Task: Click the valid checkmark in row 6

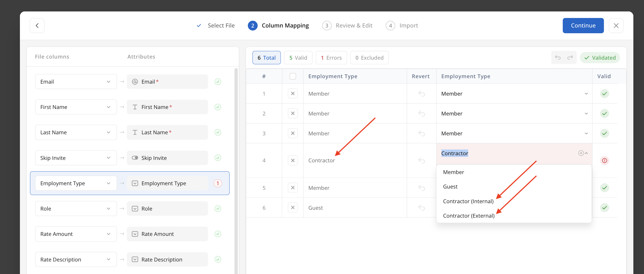Action: (604, 208)
